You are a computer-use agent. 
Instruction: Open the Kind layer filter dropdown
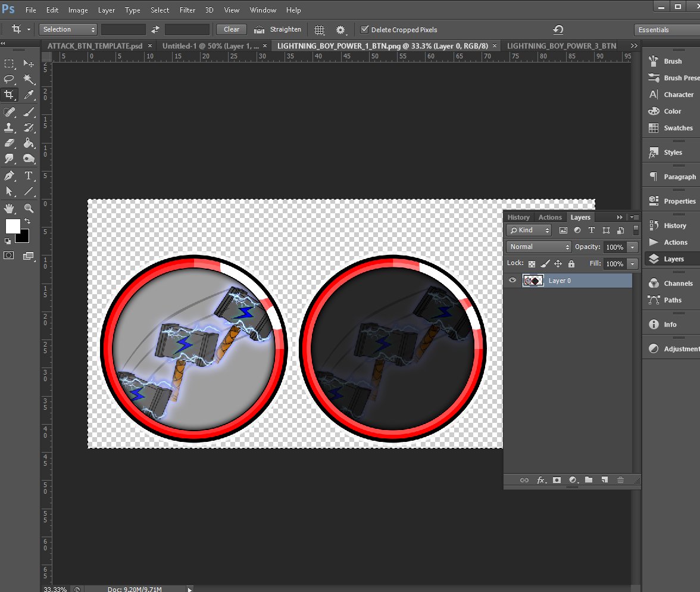coord(529,230)
